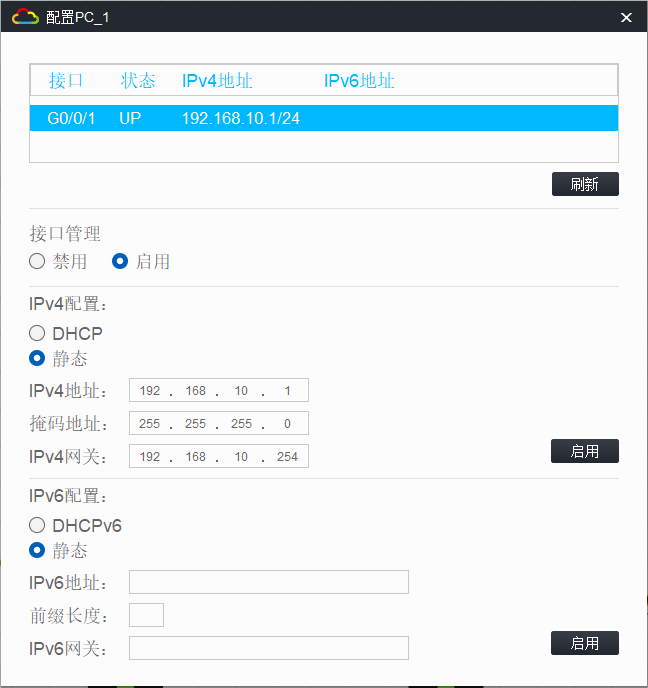Screen dimensions: 648x688
Task: Click the IPv4网关 gateway field
Action: pos(219,457)
